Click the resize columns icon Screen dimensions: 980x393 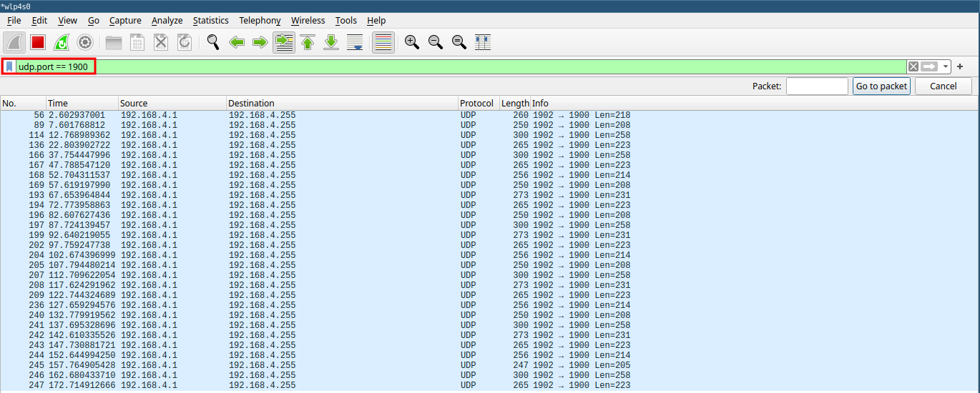coord(483,42)
